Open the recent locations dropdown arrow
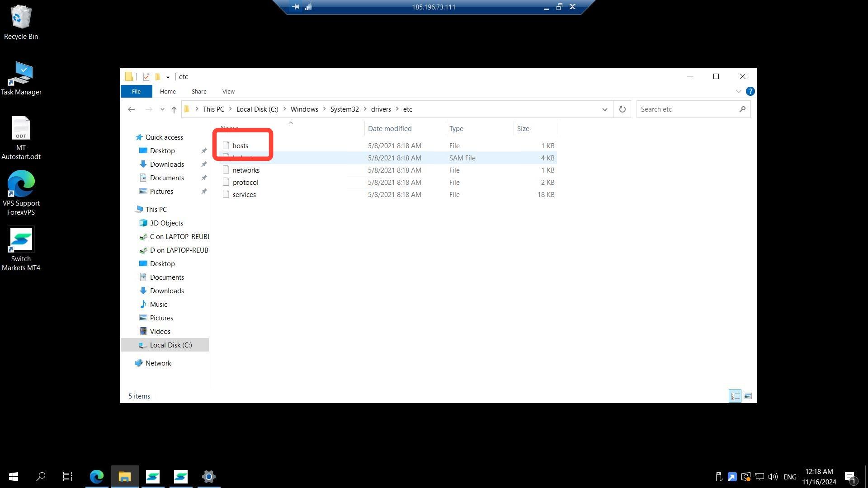The width and height of the screenshot is (868, 488). tap(162, 109)
